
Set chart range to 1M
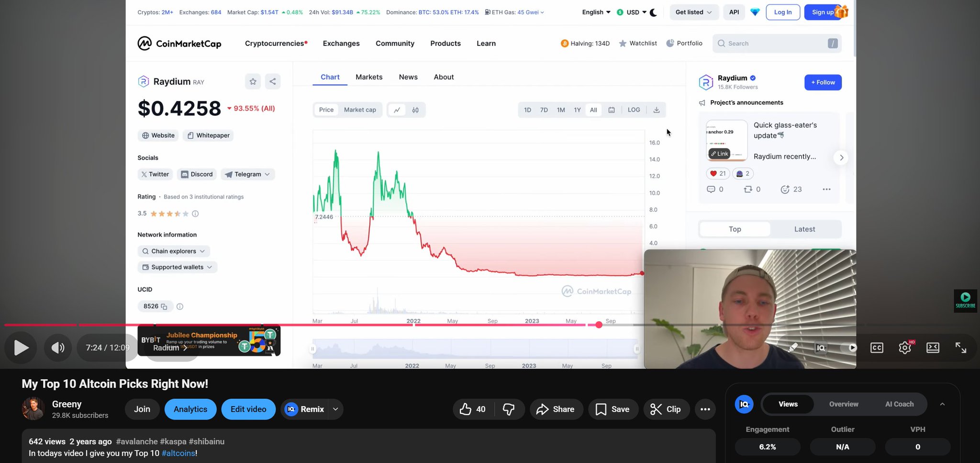[561, 110]
